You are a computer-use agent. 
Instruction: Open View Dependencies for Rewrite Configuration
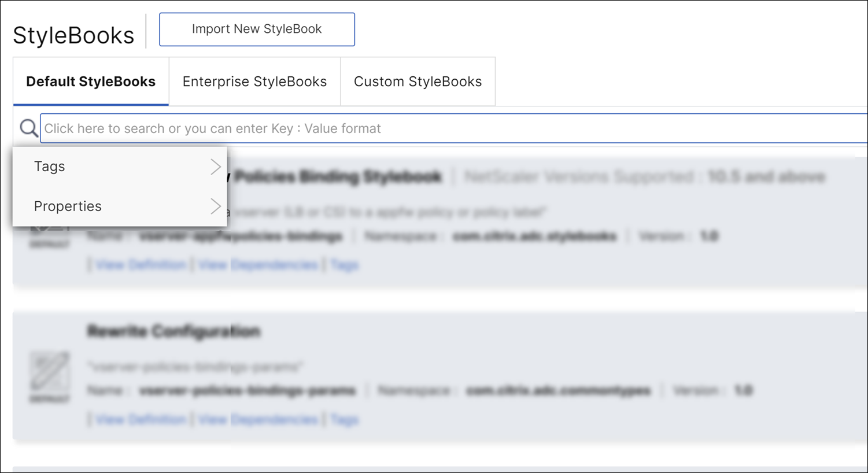pyautogui.click(x=258, y=419)
